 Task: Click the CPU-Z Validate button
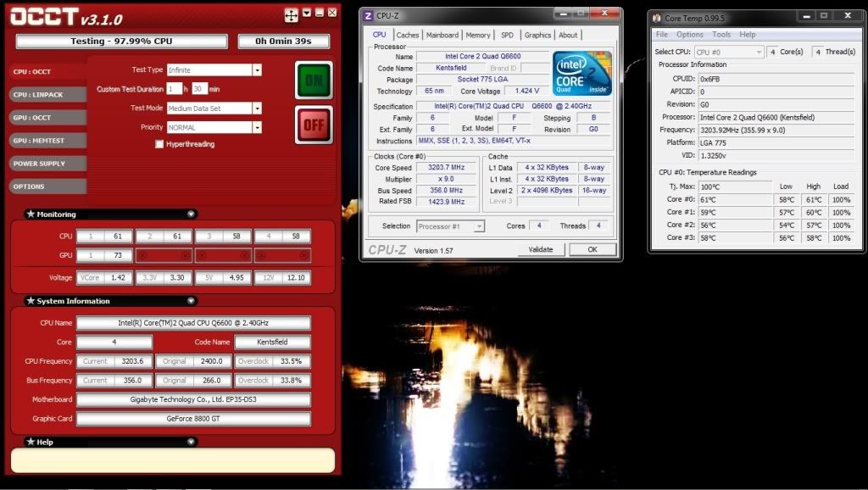point(541,250)
